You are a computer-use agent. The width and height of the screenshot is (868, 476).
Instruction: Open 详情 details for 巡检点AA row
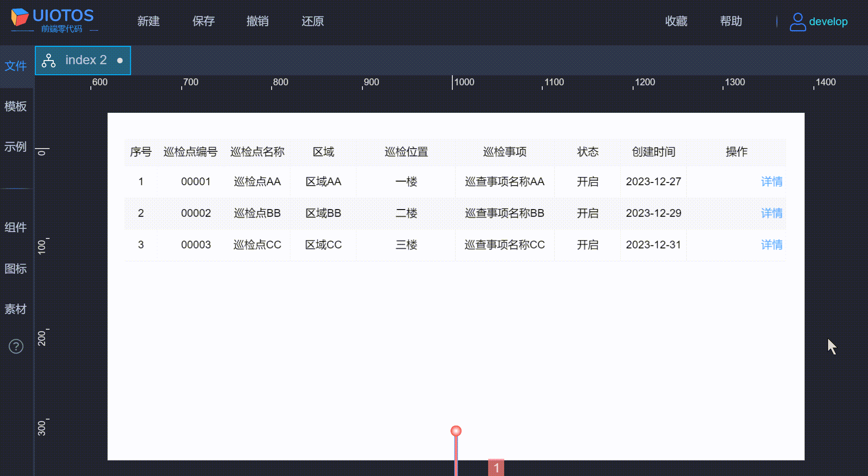[771, 182]
